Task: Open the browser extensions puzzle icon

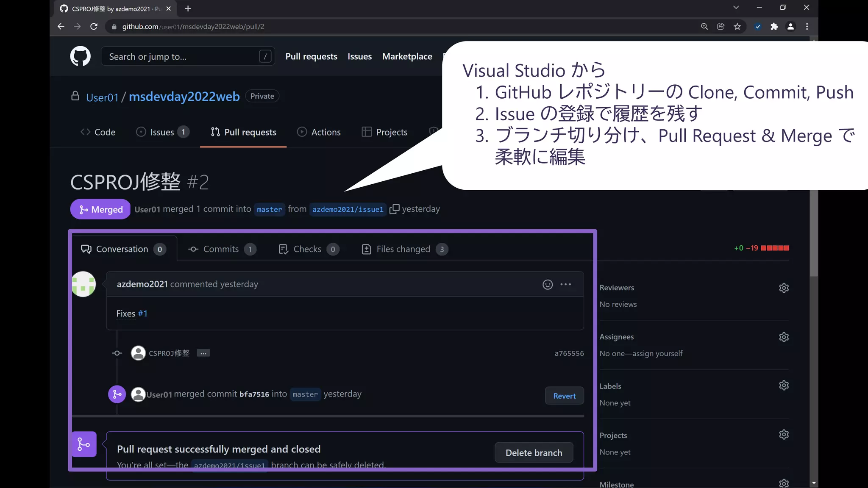Action: 774,27
